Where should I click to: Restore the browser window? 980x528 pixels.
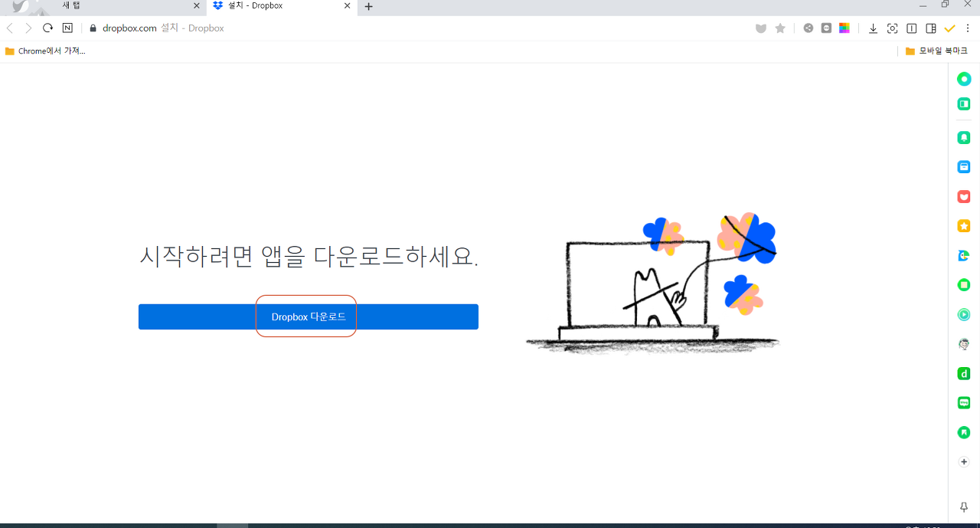945,5
